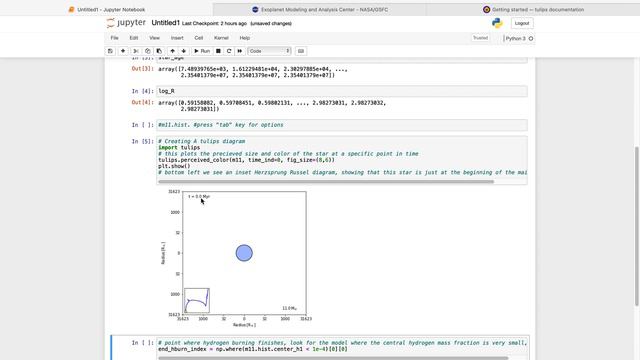Click the plt.show() line
The height and width of the screenshot is (360, 640).
[x=174, y=166]
